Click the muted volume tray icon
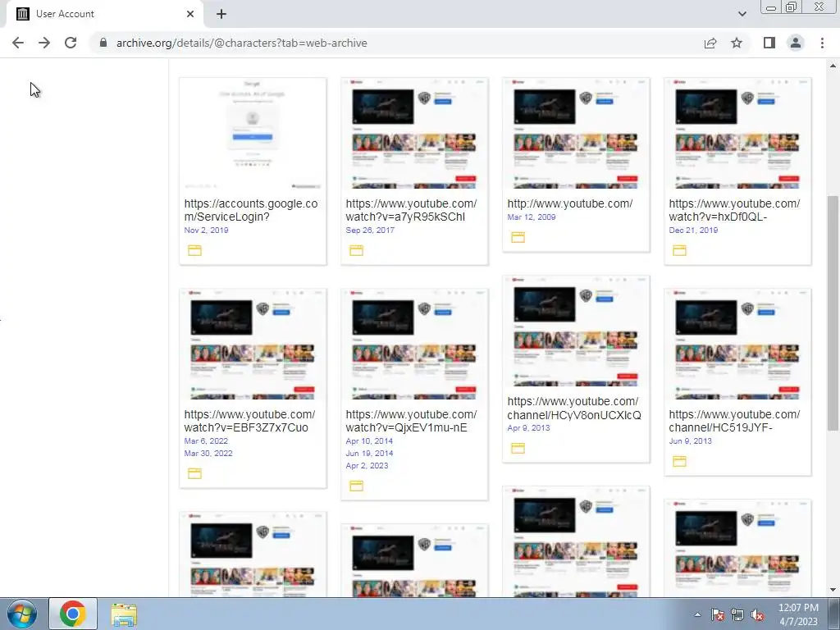Viewport: 840px width, 630px height. click(757, 614)
